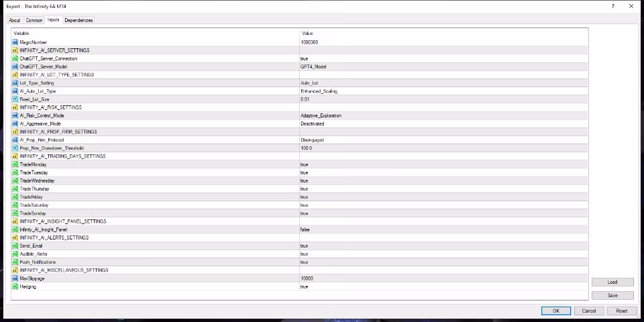This screenshot has width=644, height=322.
Task: Click the help question mark icon
Action: pyautogui.click(x=612, y=6)
